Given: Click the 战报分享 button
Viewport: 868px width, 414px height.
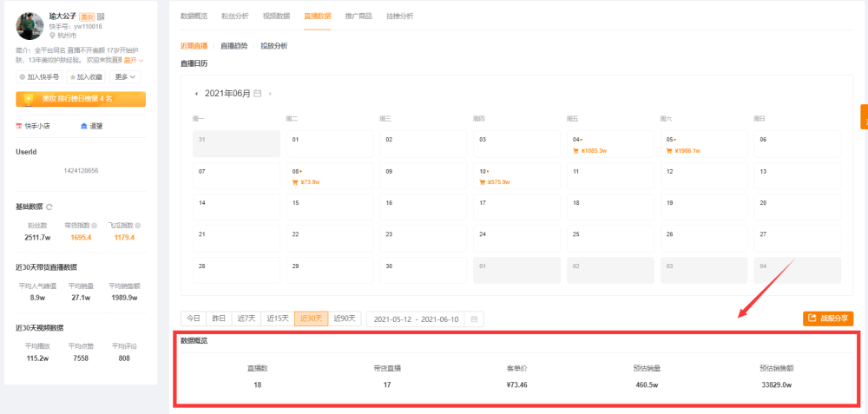Looking at the screenshot, I should pyautogui.click(x=828, y=319).
